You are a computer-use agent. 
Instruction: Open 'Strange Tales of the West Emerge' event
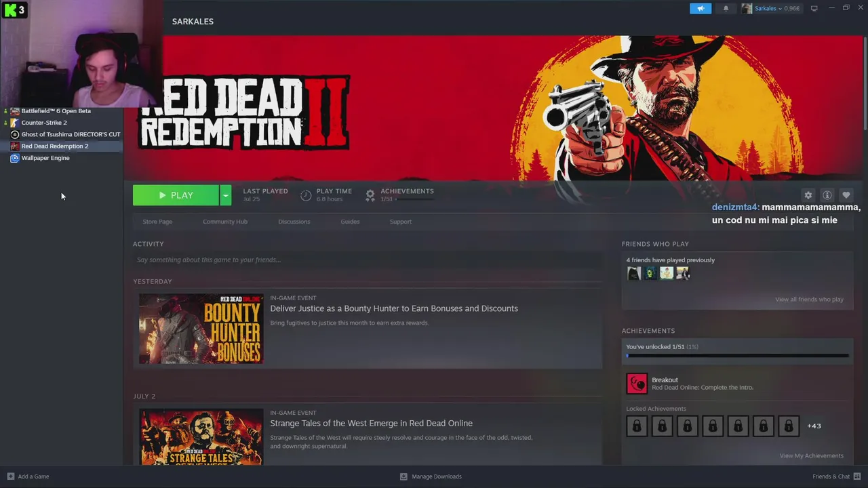[372, 423]
